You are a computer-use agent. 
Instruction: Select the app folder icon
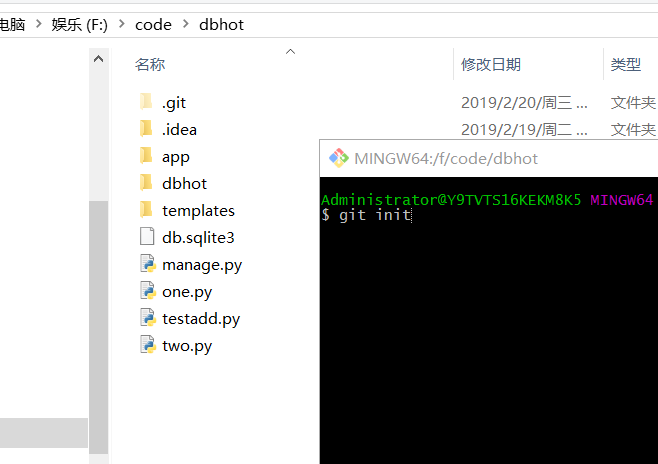146,156
